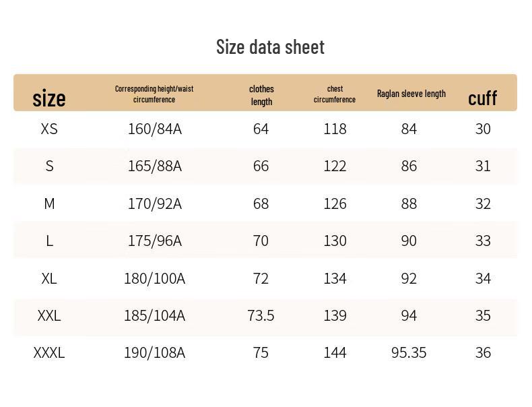532x407 pixels.
Task: Click the "cuff" column header
Action: 482,98
